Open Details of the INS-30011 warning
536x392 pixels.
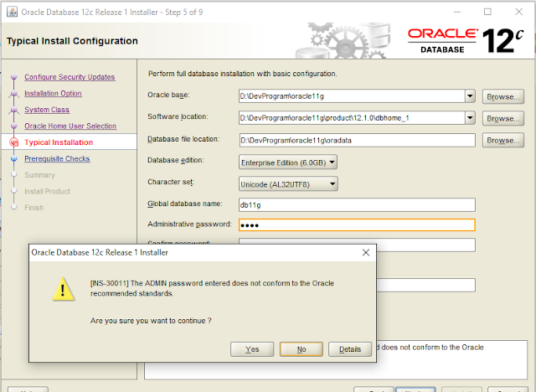350,349
